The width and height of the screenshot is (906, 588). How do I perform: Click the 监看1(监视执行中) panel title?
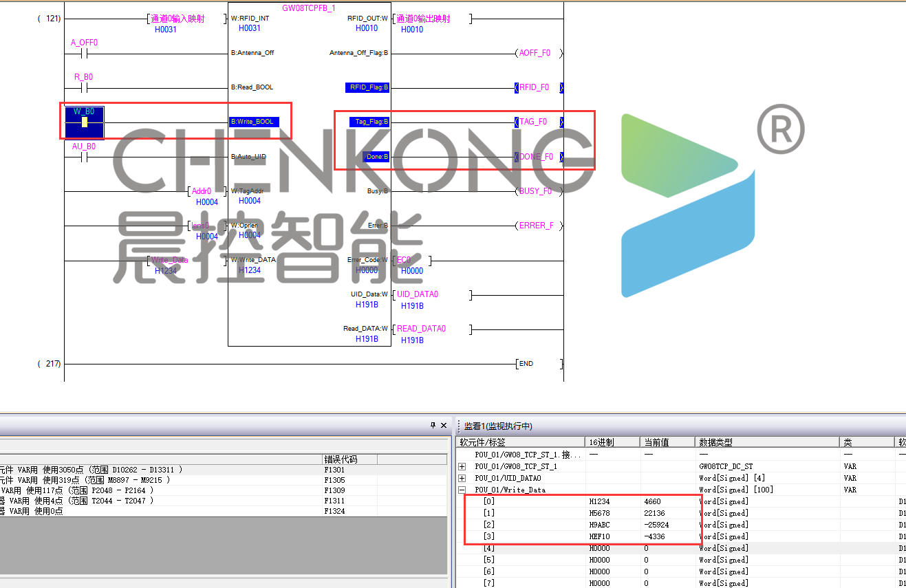click(498, 426)
